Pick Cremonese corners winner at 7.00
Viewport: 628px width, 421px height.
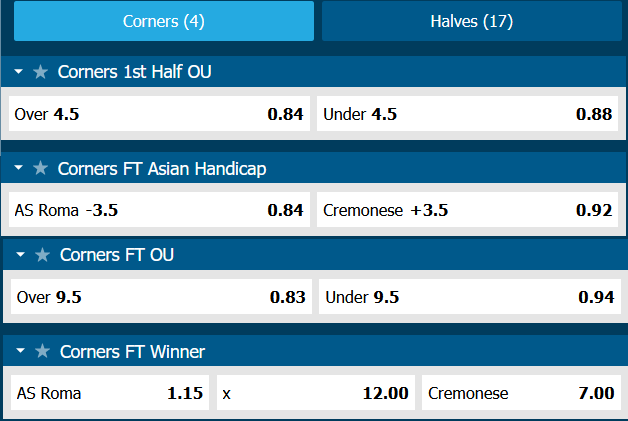click(521, 393)
